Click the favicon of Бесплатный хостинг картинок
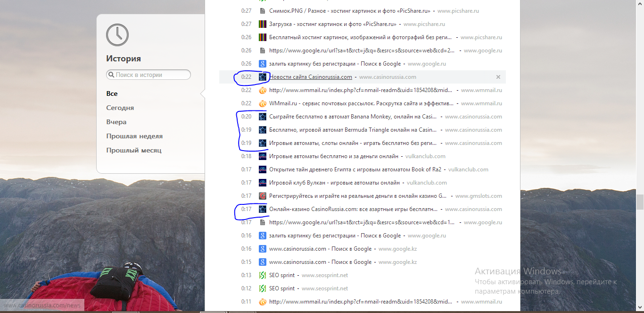Viewport: 644px width, 313px height. click(263, 37)
